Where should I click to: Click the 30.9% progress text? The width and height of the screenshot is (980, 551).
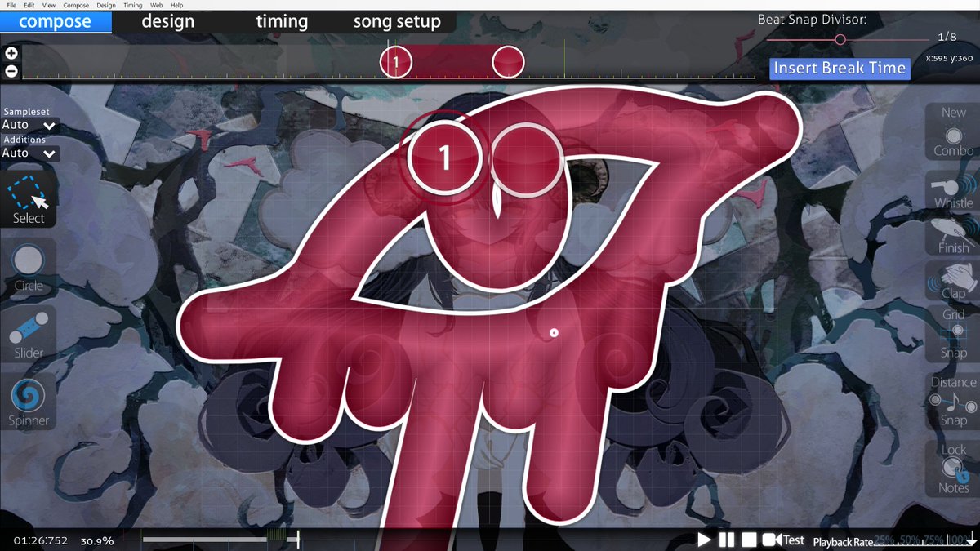[96, 540]
